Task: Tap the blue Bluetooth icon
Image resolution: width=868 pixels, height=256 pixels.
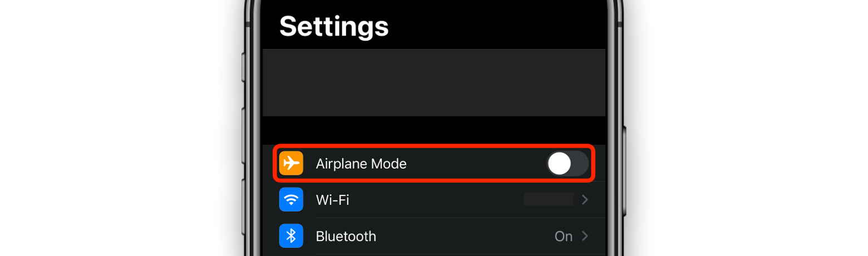Action: tap(291, 236)
